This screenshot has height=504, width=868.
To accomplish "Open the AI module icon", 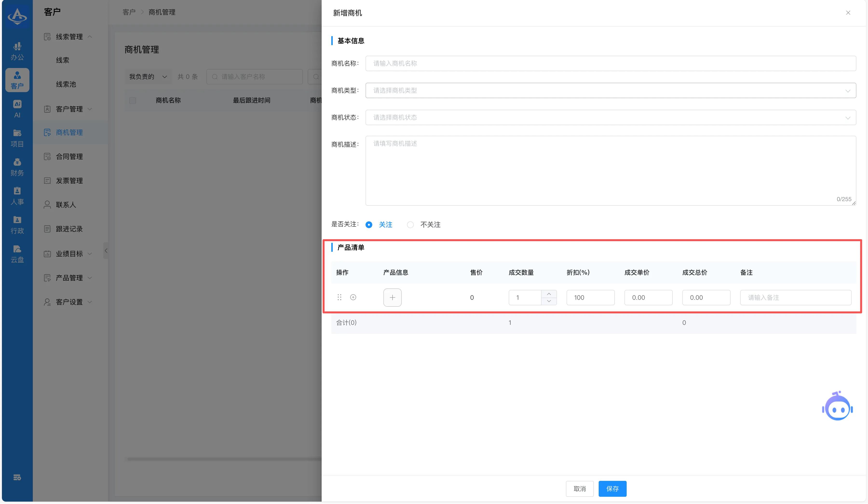I will [x=17, y=109].
